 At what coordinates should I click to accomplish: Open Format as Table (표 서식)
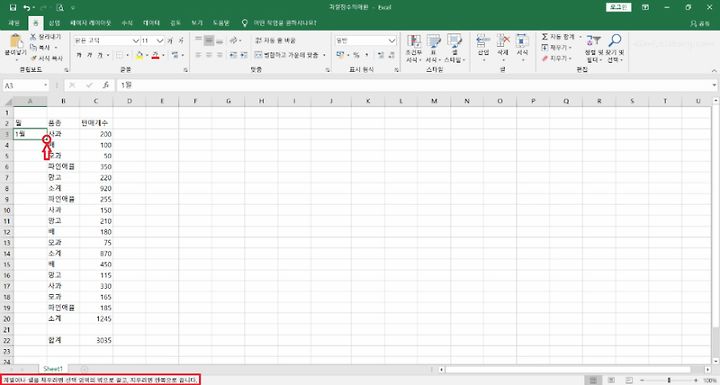433,48
